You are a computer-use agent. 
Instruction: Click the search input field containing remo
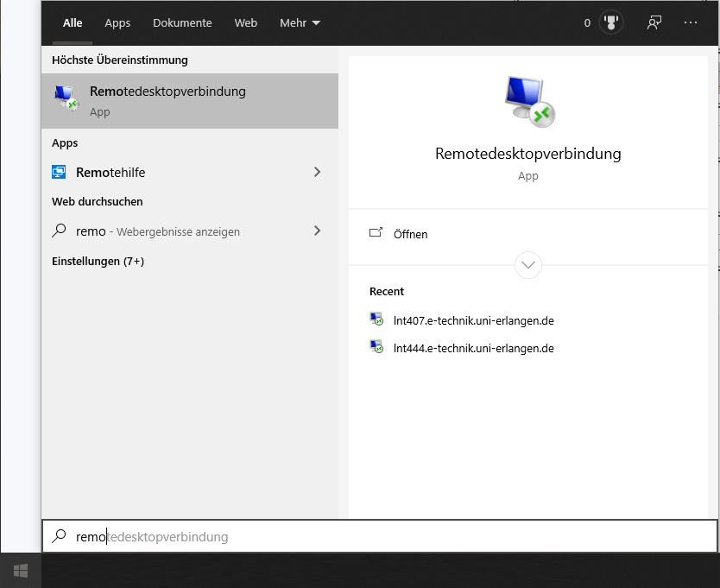(x=380, y=536)
